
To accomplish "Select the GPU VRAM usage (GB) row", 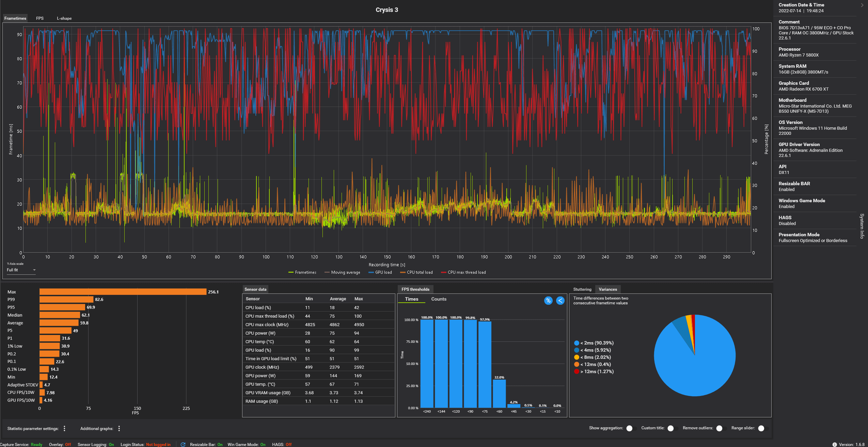I will click(319, 393).
